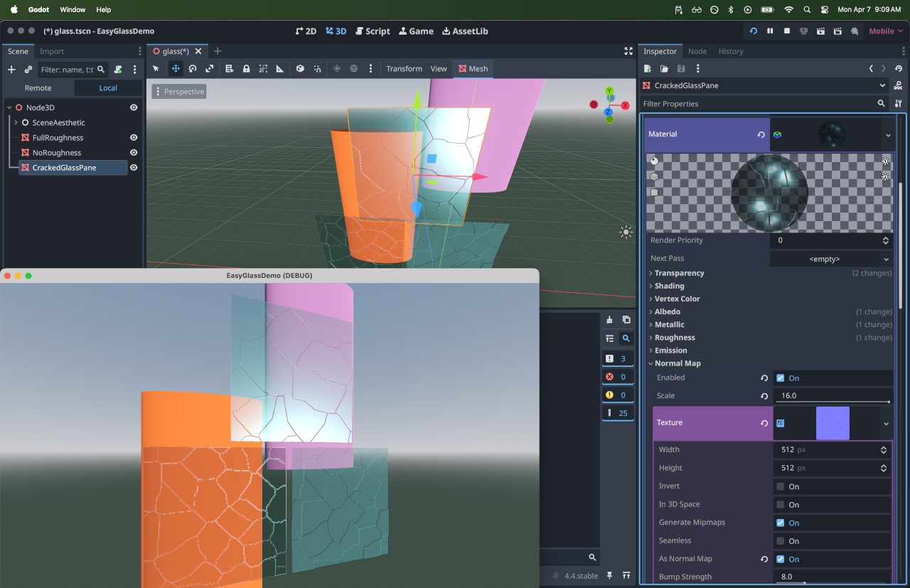This screenshot has width=910, height=588.
Task: Disable Generate Mipmaps checkbox
Action: (x=781, y=523)
